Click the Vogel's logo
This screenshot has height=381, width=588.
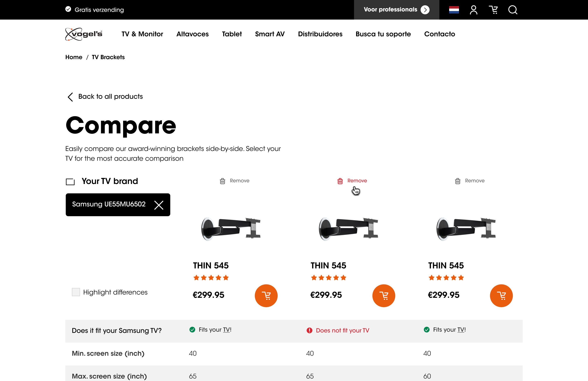[84, 34]
